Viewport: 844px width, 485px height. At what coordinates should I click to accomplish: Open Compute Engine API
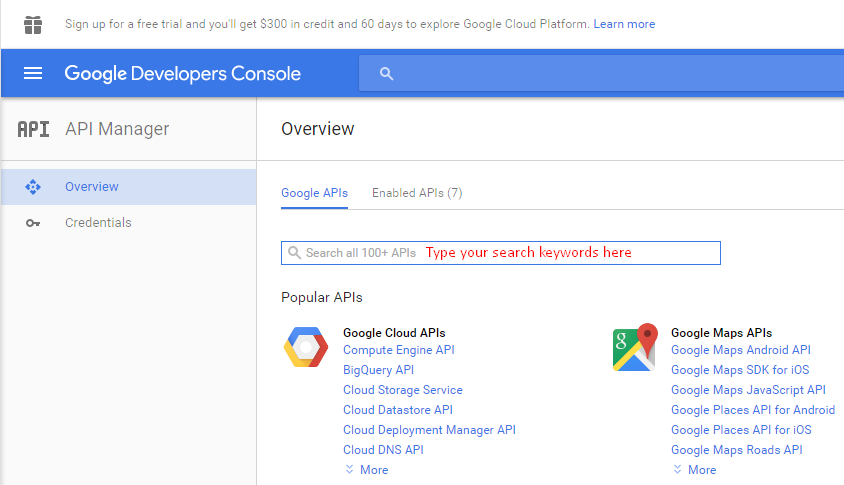[x=399, y=350]
